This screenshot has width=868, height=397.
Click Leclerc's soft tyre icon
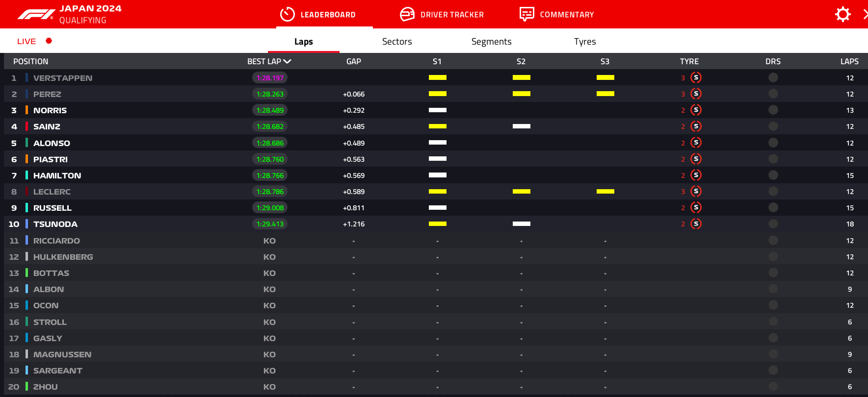(696, 191)
